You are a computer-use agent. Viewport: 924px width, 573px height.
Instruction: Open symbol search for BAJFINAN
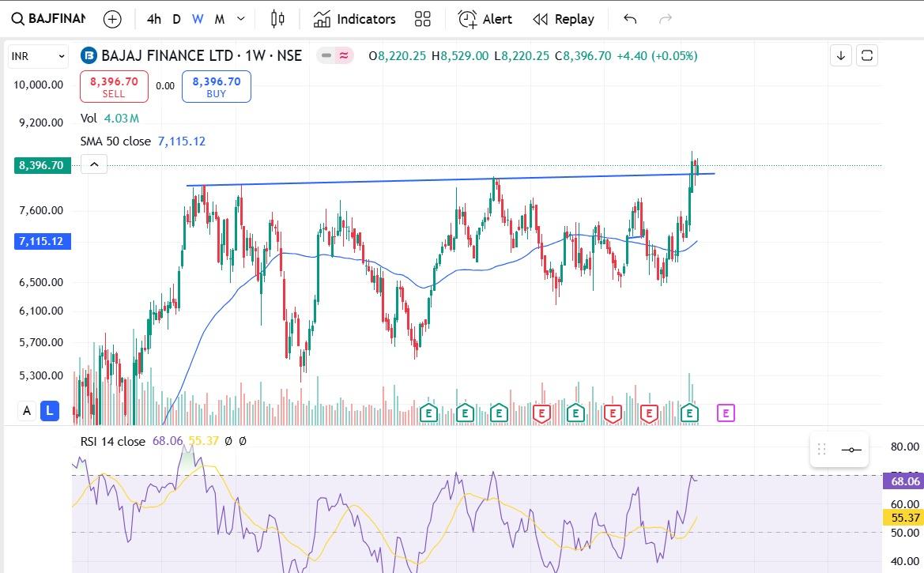pos(48,19)
